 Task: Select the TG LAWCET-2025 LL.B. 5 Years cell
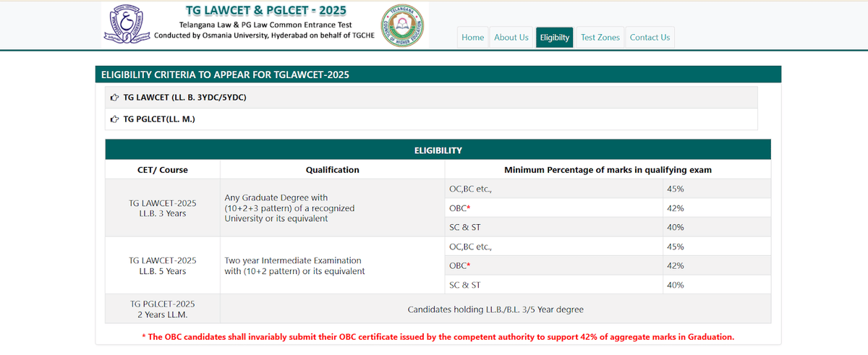(163, 265)
